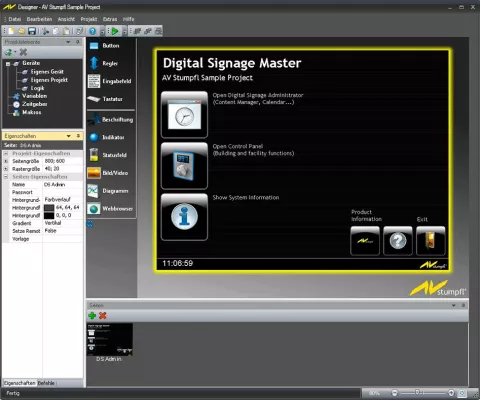Fit page to window icon in status bar
The height and width of the screenshot is (400, 480).
pos(462,393)
